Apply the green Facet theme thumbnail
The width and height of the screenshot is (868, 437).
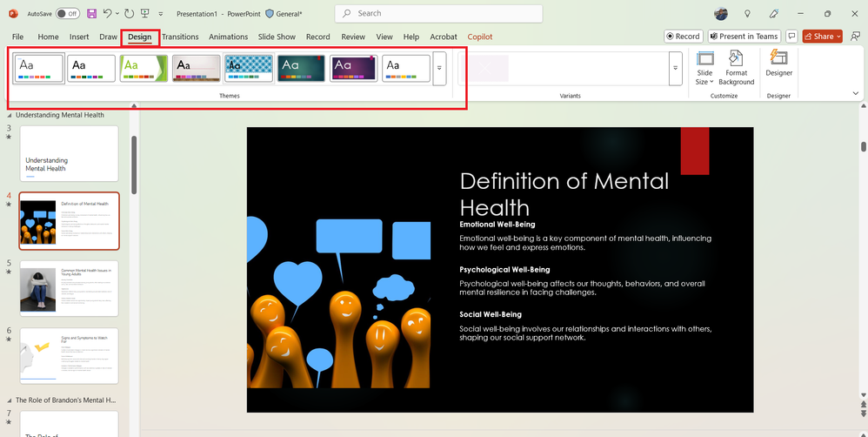tap(144, 68)
